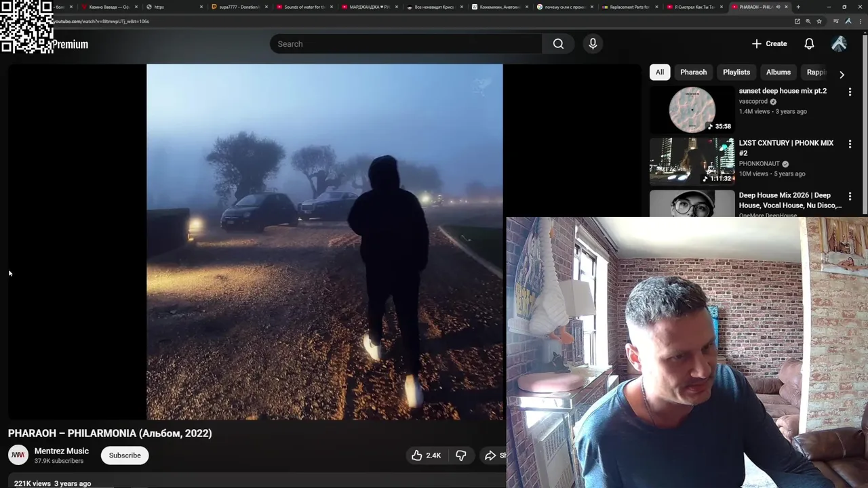Click the 37.9K subscribers text

[59, 461]
